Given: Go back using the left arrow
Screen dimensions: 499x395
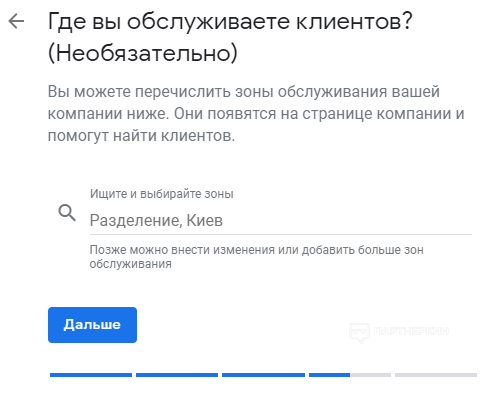Looking at the screenshot, I should 16,21.
